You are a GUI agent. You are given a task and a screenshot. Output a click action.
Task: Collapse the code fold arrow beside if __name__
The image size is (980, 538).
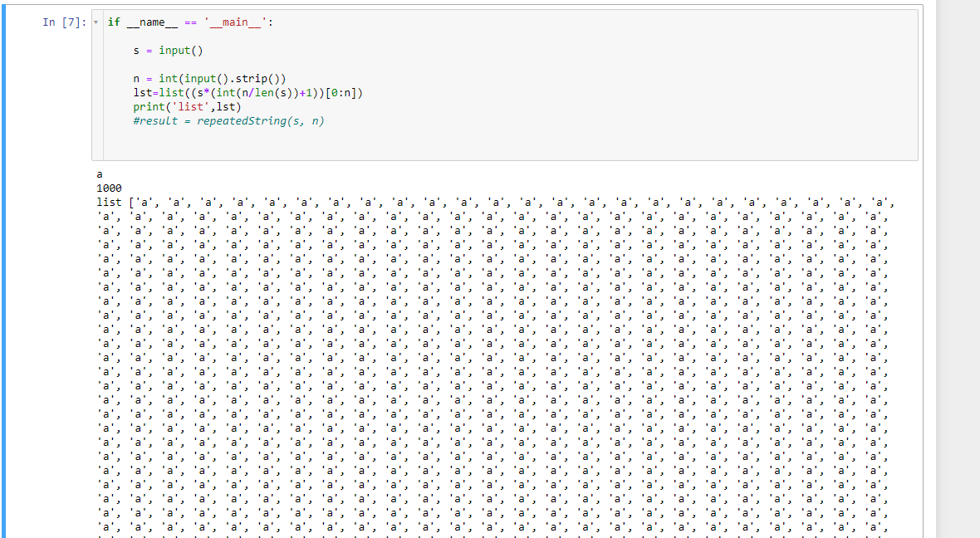pos(96,22)
